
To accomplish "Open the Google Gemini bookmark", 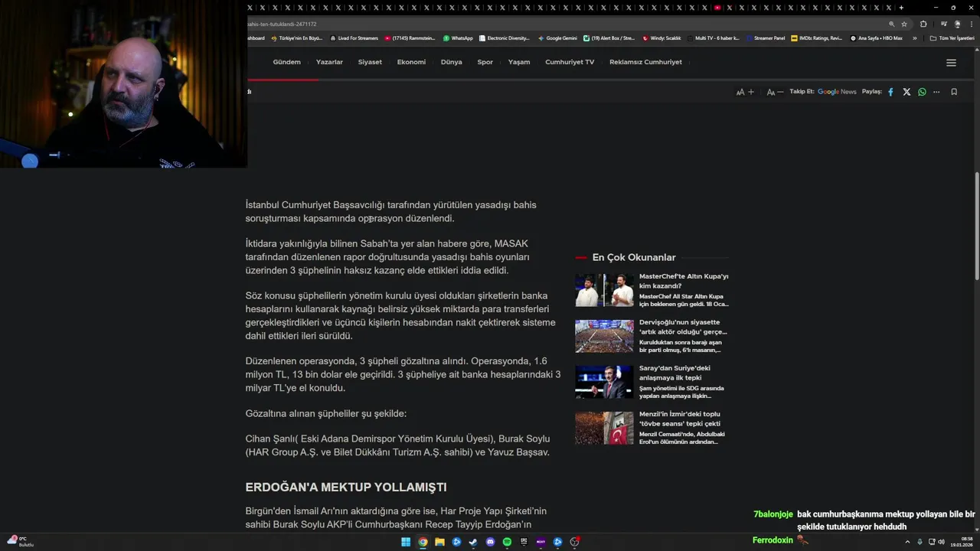I will pos(557,37).
